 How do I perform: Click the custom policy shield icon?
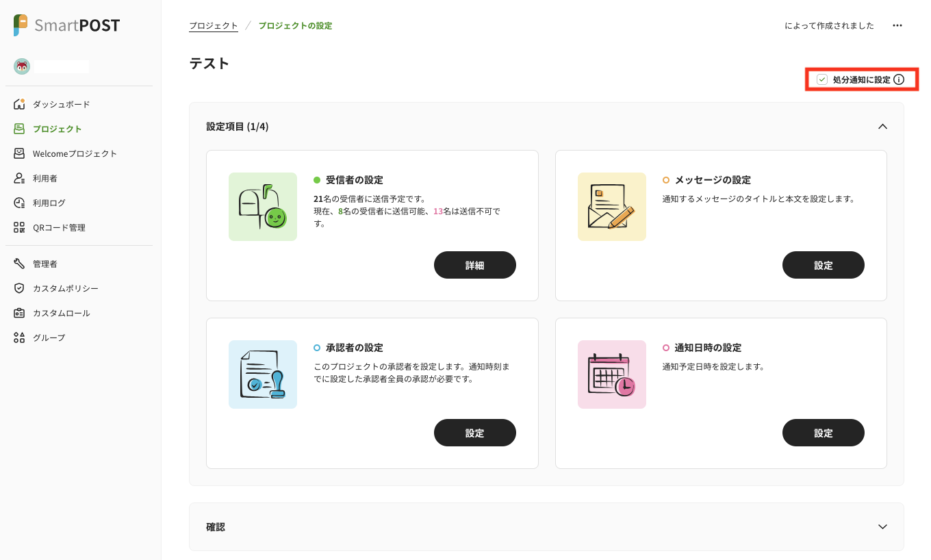[19, 288]
